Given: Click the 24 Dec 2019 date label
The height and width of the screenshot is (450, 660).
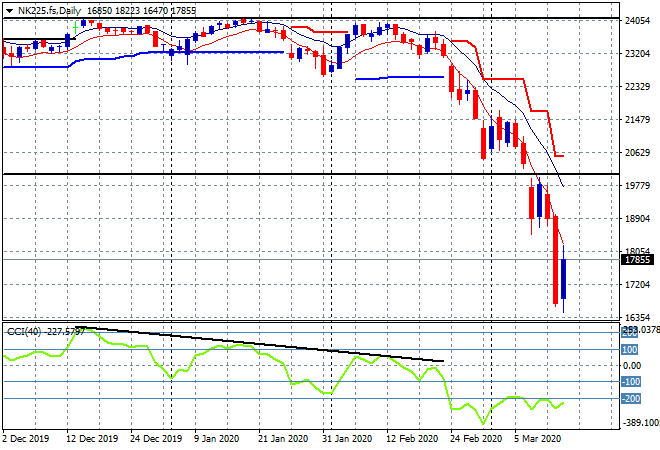Looking at the screenshot, I should tap(156, 439).
